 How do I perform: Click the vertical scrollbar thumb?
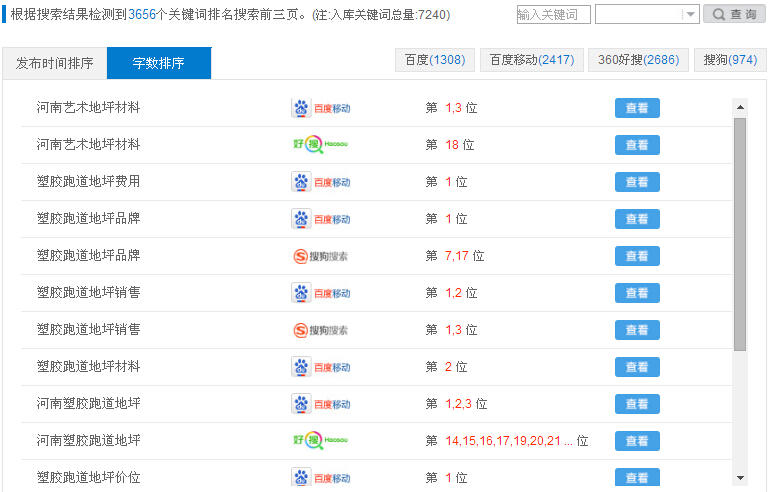point(740,234)
